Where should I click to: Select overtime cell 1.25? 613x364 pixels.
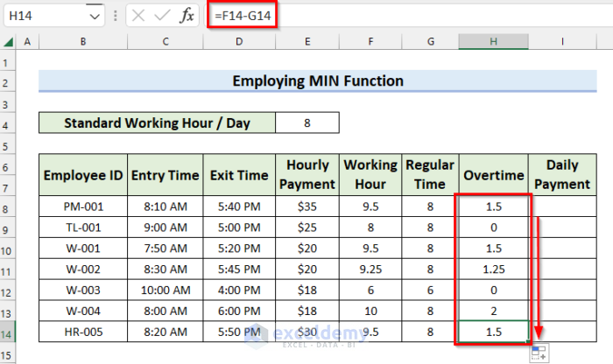point(494,269)
